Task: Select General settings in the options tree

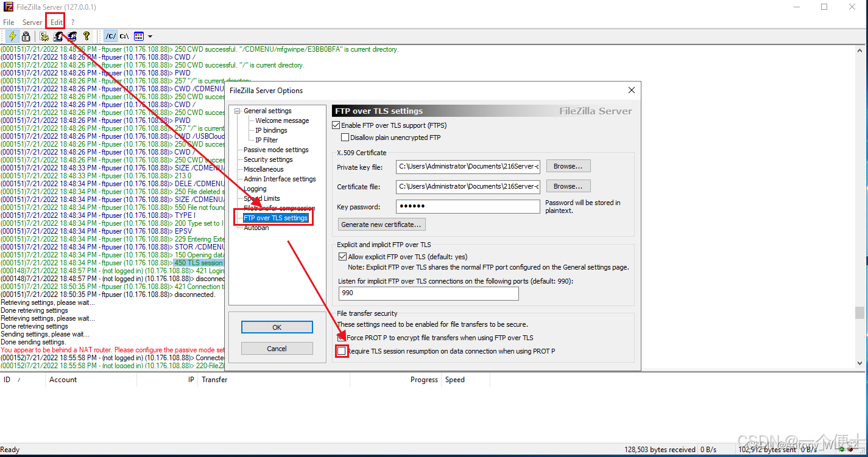Action: point(267,111)
